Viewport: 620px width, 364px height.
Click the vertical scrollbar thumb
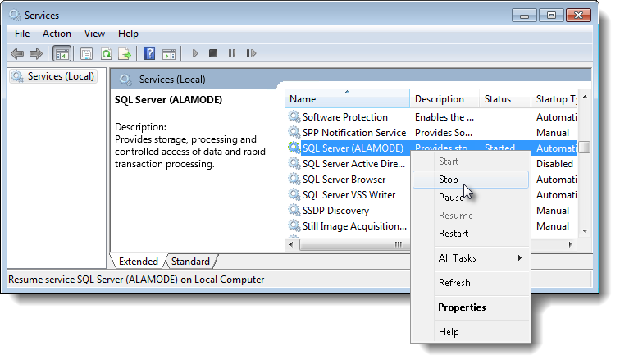(585, 147)
